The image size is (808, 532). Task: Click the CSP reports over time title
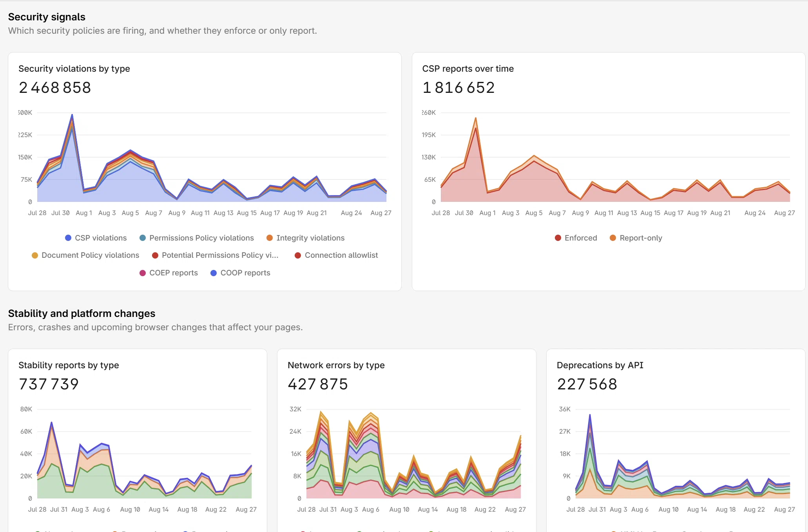(x=468, y=69)
